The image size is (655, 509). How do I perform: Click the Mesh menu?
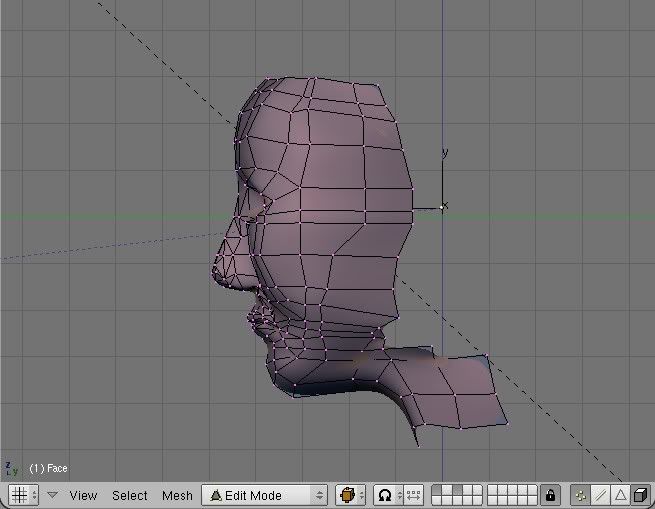pyautogui.click(x=177, y=495)
